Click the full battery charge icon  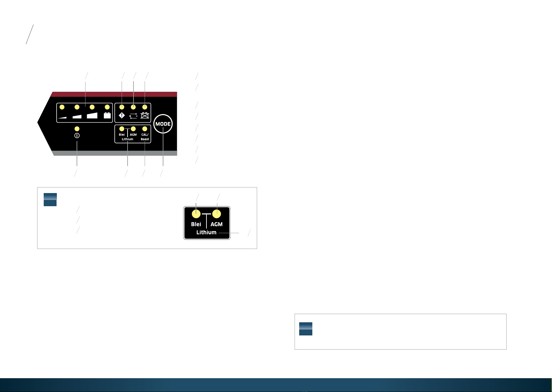107,115
